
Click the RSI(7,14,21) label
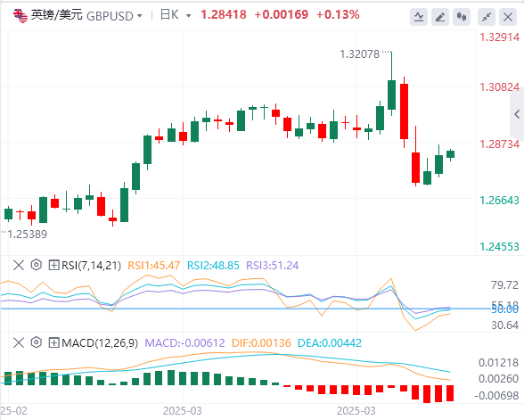click(91, 266)
